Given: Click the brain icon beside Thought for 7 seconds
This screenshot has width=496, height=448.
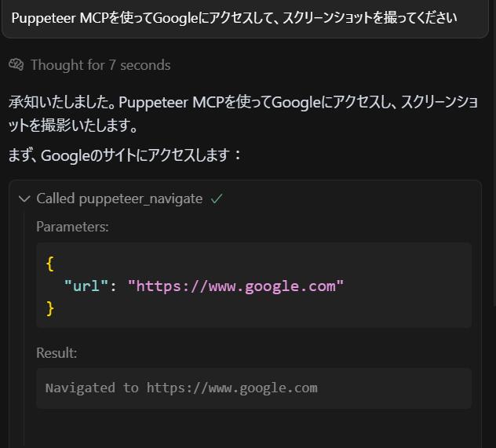Looking at the screenshot, I should click(x=16, y=64).
